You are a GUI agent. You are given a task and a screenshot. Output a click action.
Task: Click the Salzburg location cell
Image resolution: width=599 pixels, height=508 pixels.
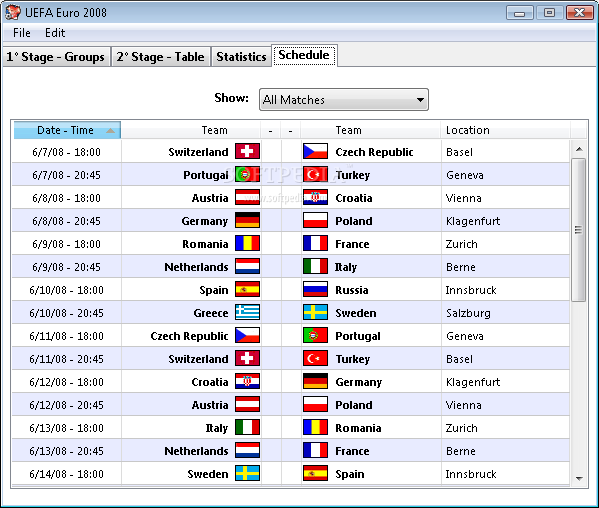click(x=468, y=313)
